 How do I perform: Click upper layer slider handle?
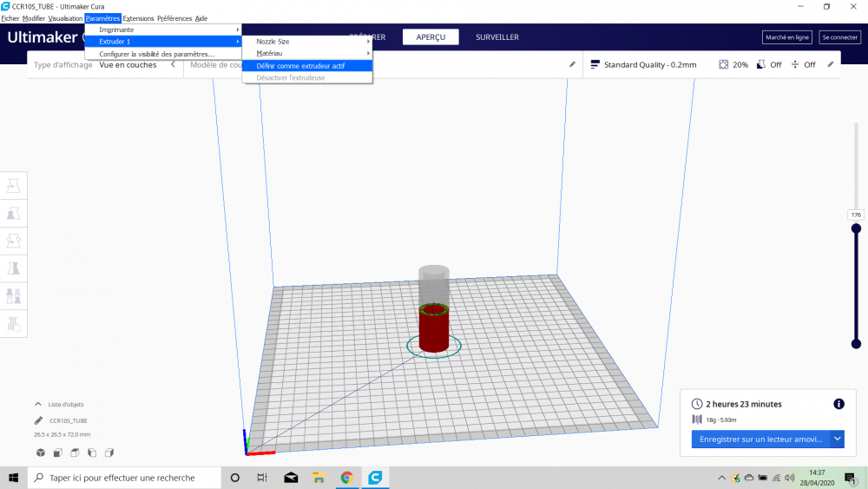(x=856, y=228)
